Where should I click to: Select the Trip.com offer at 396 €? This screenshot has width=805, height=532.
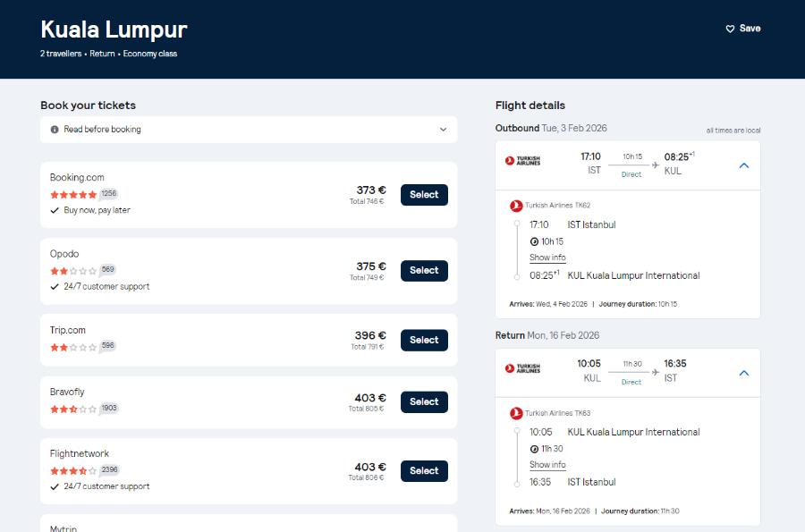point(424,340)
